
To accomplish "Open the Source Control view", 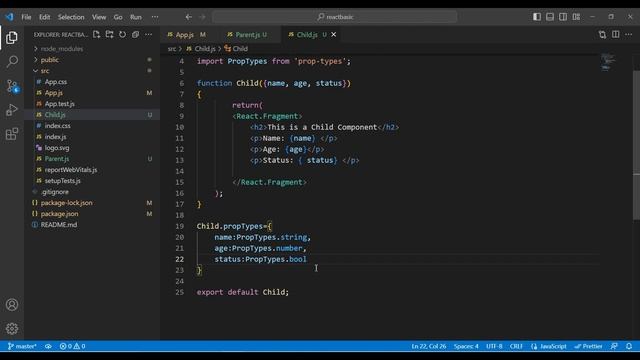I will 12,86.
